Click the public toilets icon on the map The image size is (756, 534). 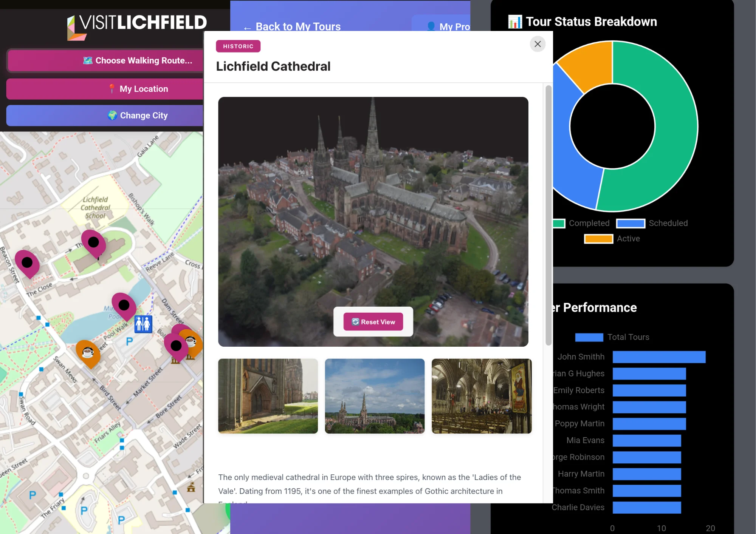click(x=143, y=324)
